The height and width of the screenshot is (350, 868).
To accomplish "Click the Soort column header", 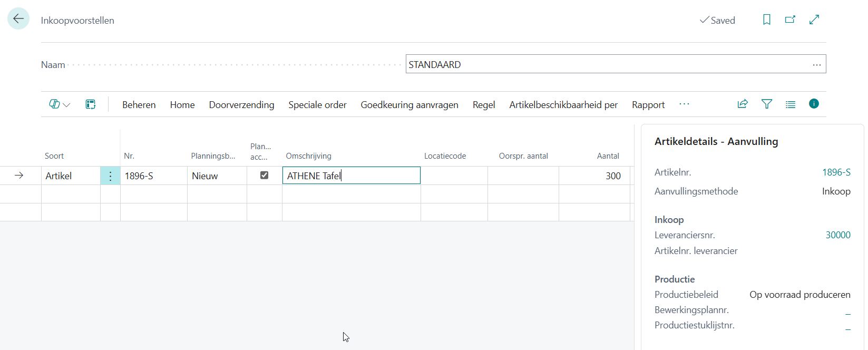I will (54, 156).
